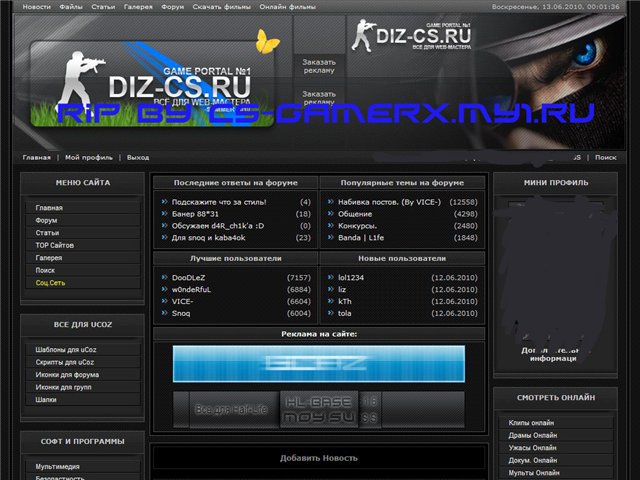Open Форум in top navigation

(173, 7)
